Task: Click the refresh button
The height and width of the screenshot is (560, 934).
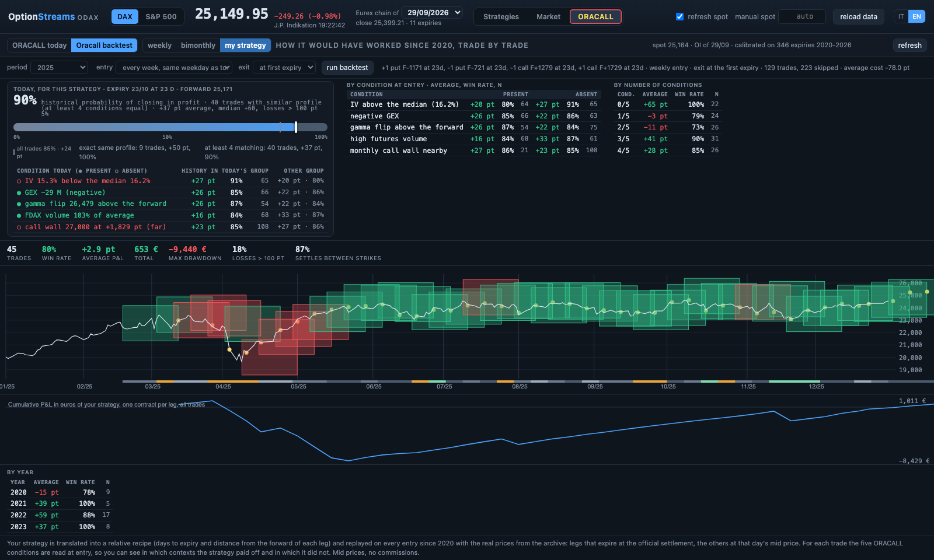Action: click(909, 45)
